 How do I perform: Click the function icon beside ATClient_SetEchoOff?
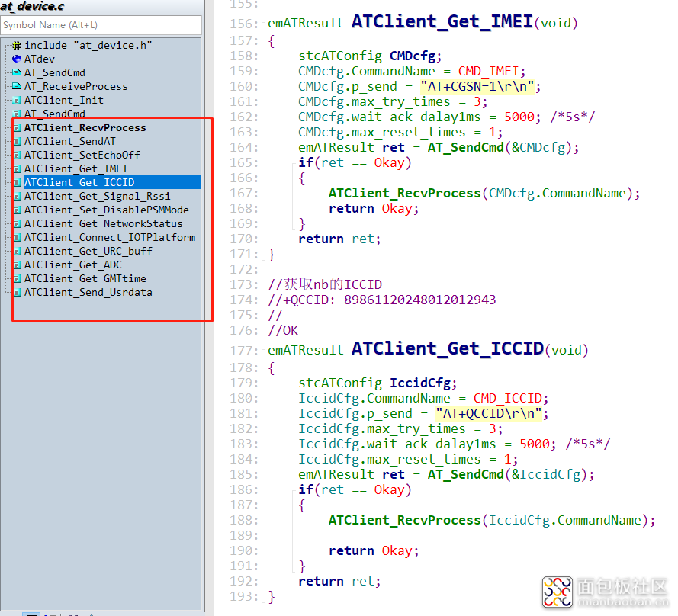tap(18, 156)
